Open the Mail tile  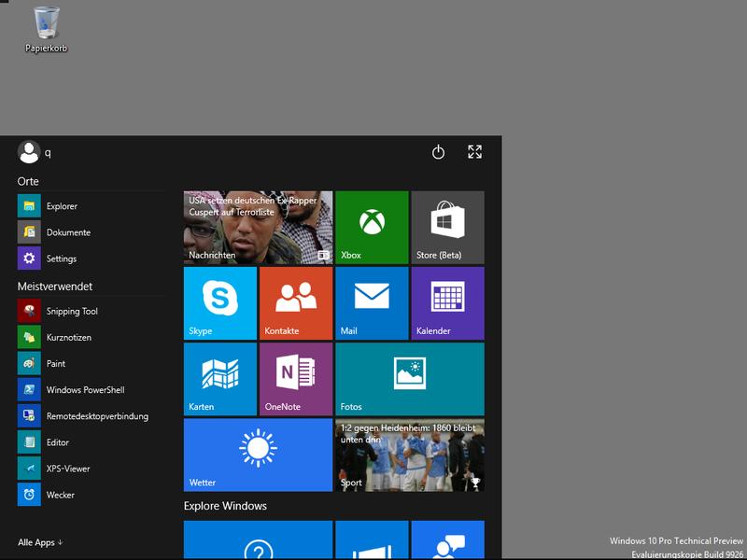pyautogui.click(x=372, y=303)
